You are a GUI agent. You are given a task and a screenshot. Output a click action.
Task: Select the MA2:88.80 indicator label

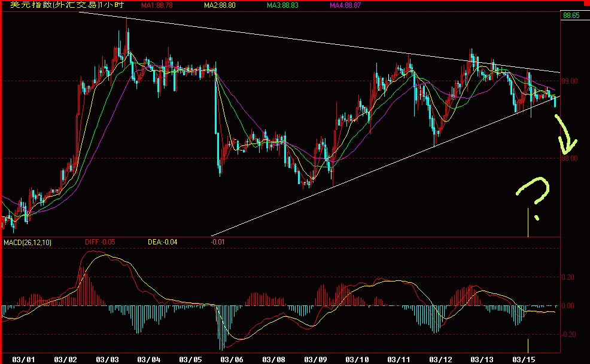(x=220, y=5)
